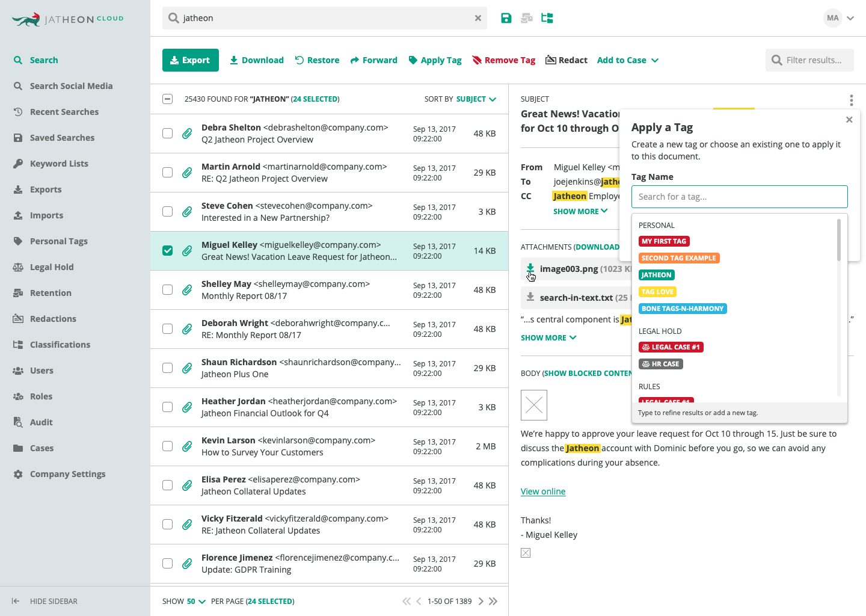The width and height of the screenshot is (866, 616).
Task: Focus the Filter results field
Action: click(x=809, y=60)
